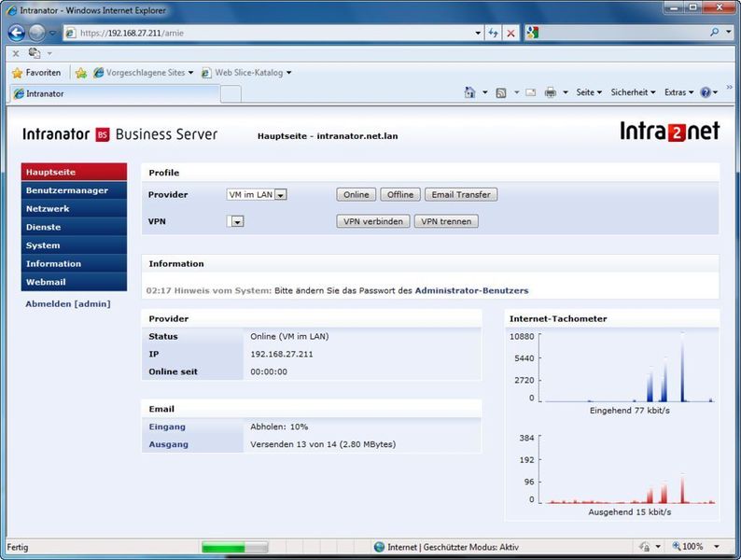The width and height of the screenshot is (741, 560).
Task: Click the RSS feeds icon
Action: pyautogui.click(x=501, y=92)
